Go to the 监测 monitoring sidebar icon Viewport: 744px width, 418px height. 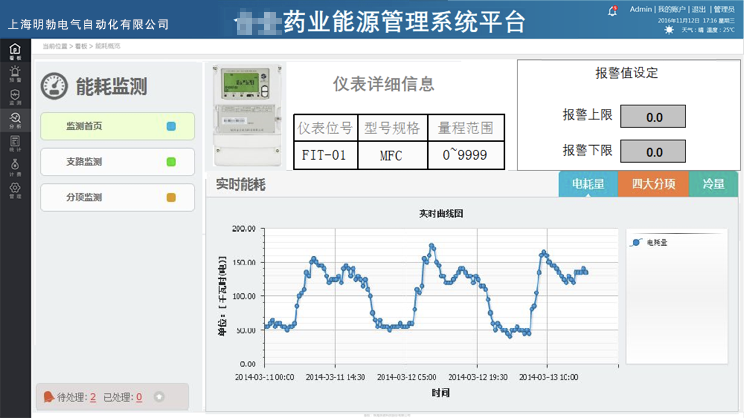point(14,96)
